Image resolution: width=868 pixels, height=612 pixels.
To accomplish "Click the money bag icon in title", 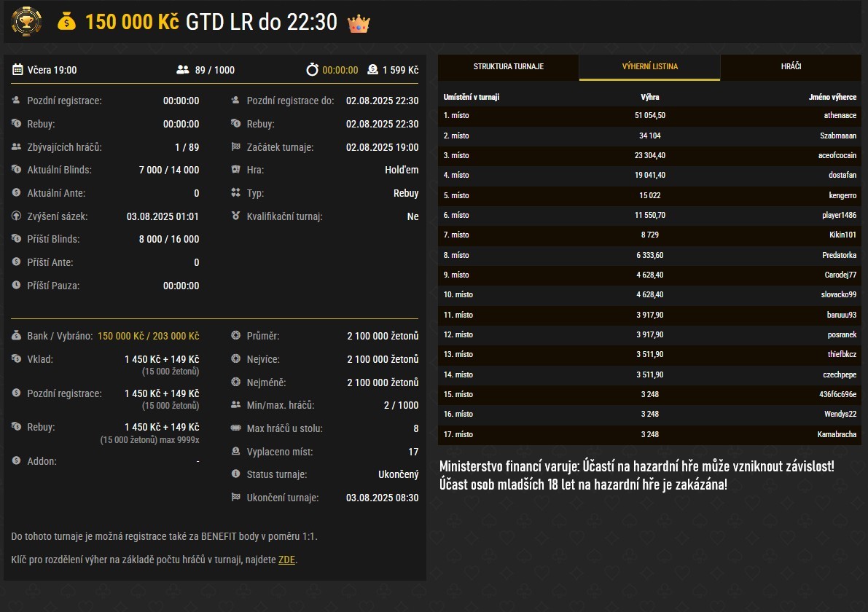I will (66, 22).
